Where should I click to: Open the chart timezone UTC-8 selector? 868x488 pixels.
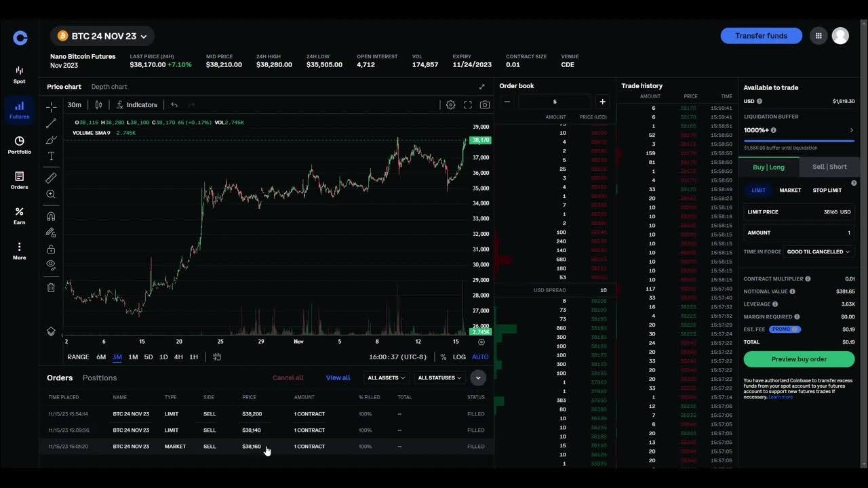click(397, 357)
